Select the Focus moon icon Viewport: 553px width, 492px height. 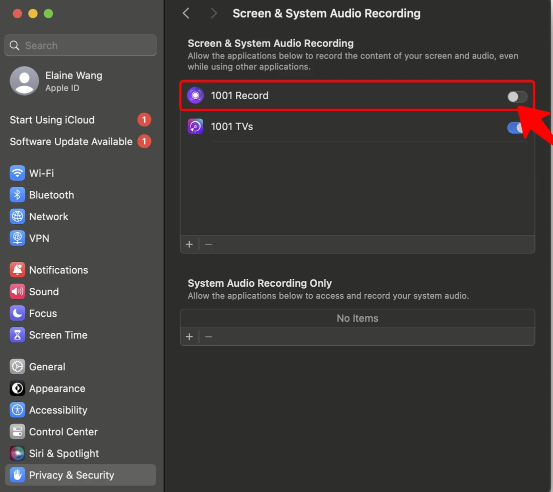click(17, 313)
